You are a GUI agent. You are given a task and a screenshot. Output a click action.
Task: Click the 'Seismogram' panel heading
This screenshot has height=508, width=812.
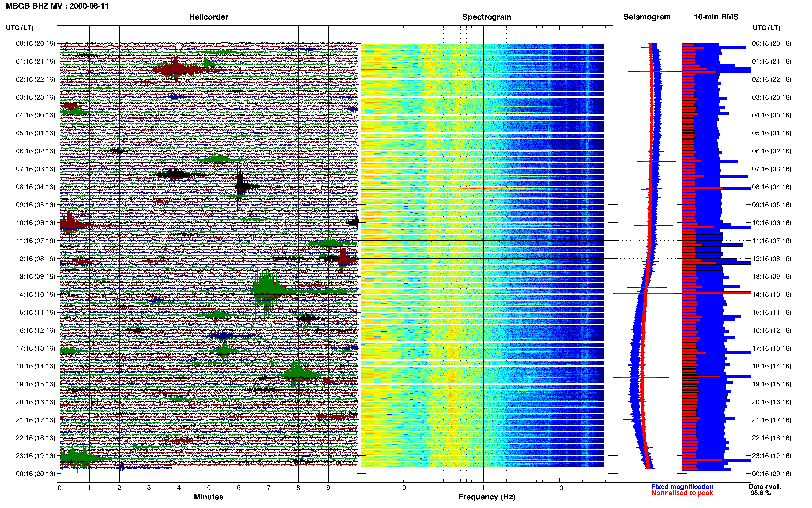point(647,17)
